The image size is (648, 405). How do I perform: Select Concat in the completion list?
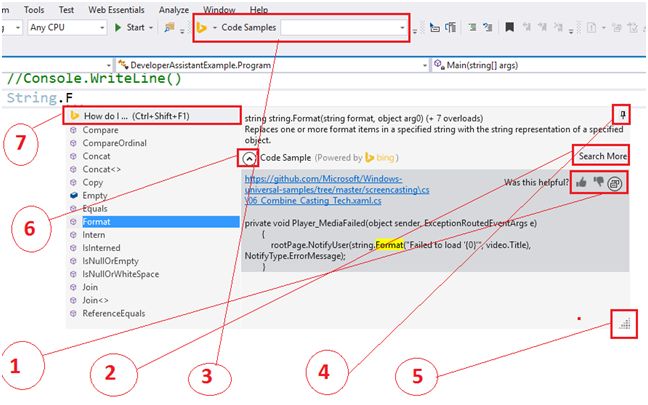(96, 156)
